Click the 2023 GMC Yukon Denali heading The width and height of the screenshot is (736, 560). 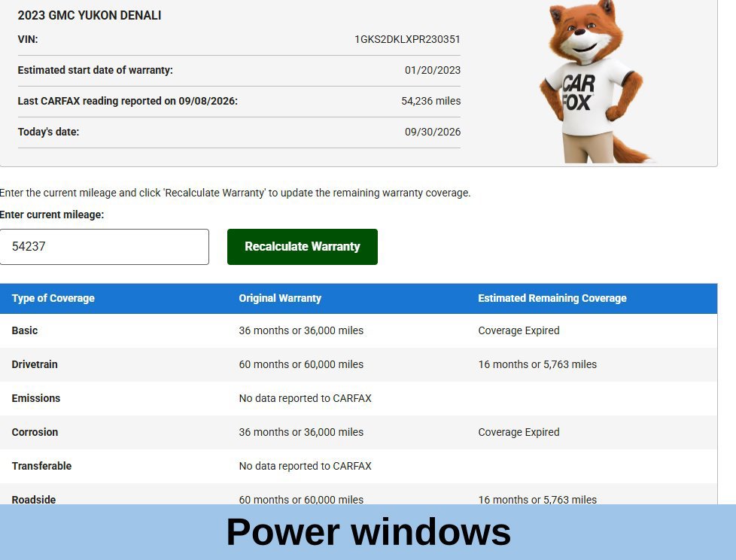coord(90,16)
